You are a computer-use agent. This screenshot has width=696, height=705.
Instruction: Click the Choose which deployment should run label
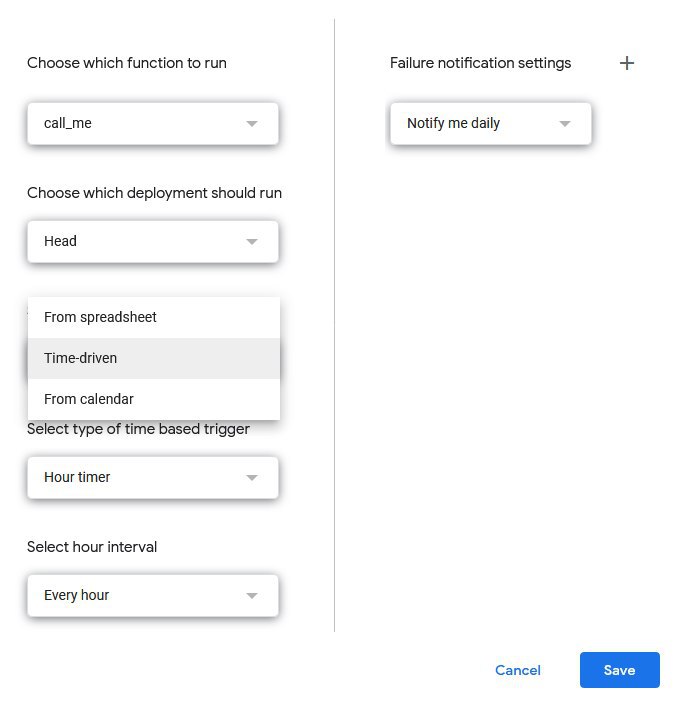(154, 193)
